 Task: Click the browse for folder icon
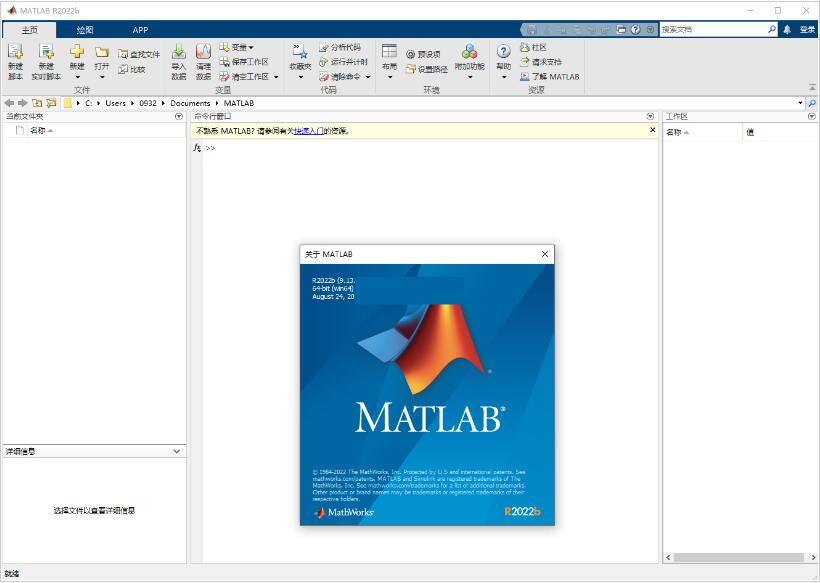(x=51, y=103)
